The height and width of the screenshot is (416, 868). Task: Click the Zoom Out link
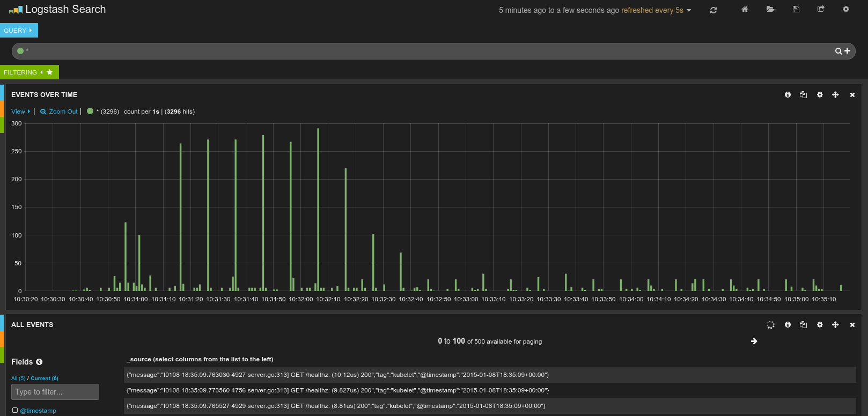(59, 112)
